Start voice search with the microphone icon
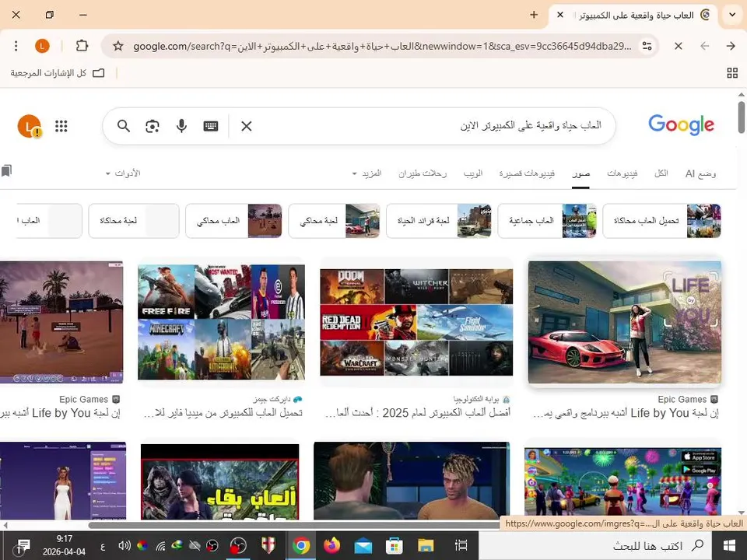 [x=181, y=126]
